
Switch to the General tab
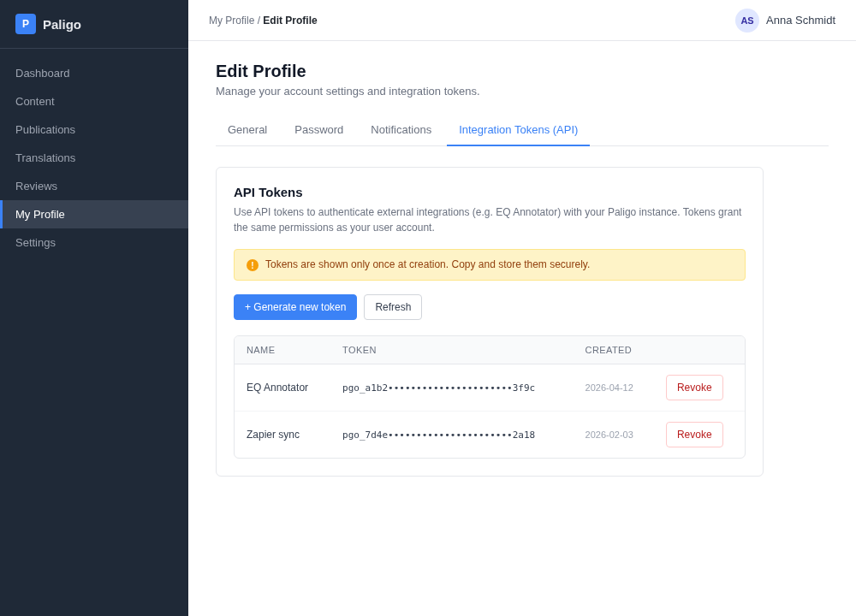point(247,130)
